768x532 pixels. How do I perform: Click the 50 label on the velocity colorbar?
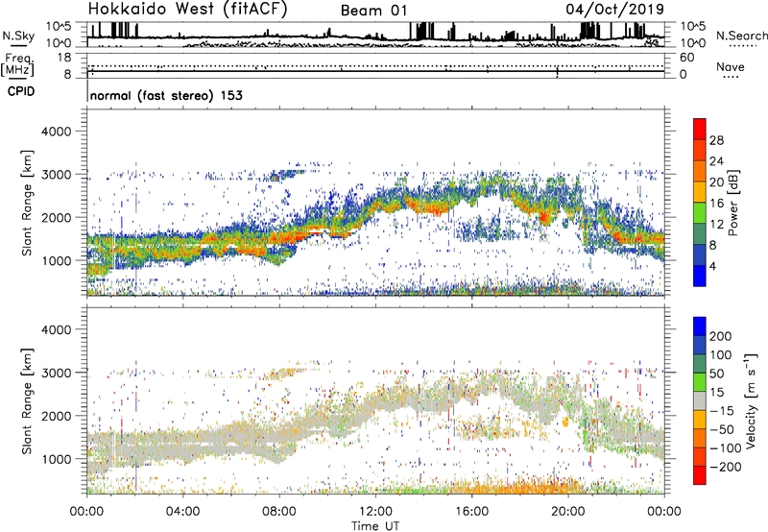[x=716, y=374]
